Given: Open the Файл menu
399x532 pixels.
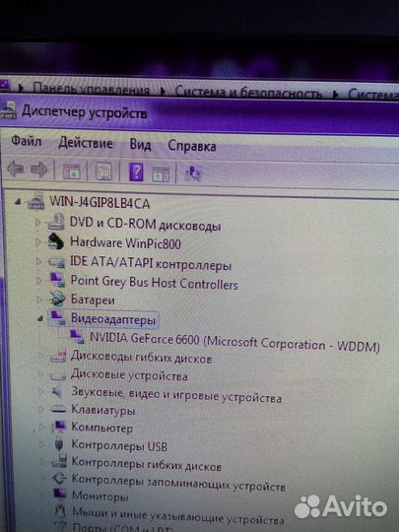Looking at the screenshot, I should point(27,141).
